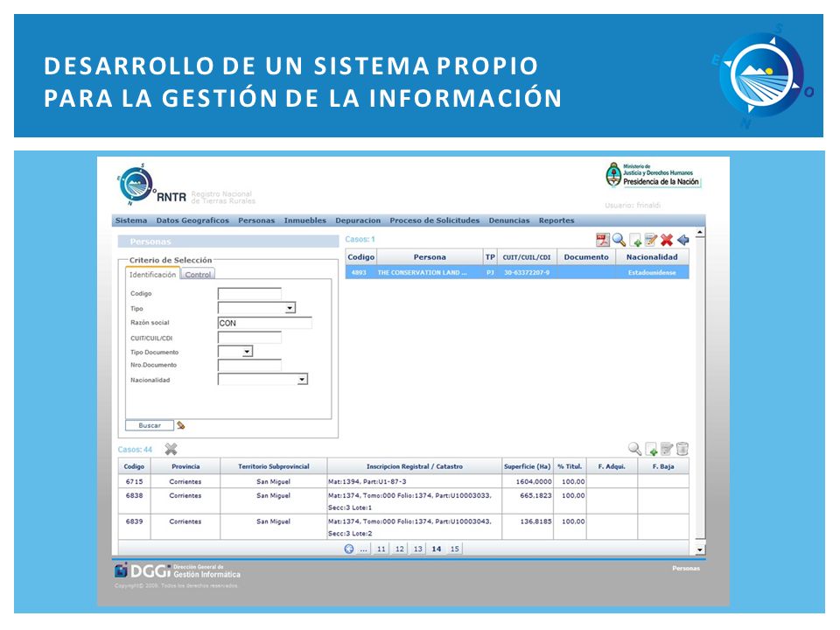This screenshot has width=840, height=630.
Task: Select THE CONSERVATION LAND row
Action: click(x=517, y=272)
